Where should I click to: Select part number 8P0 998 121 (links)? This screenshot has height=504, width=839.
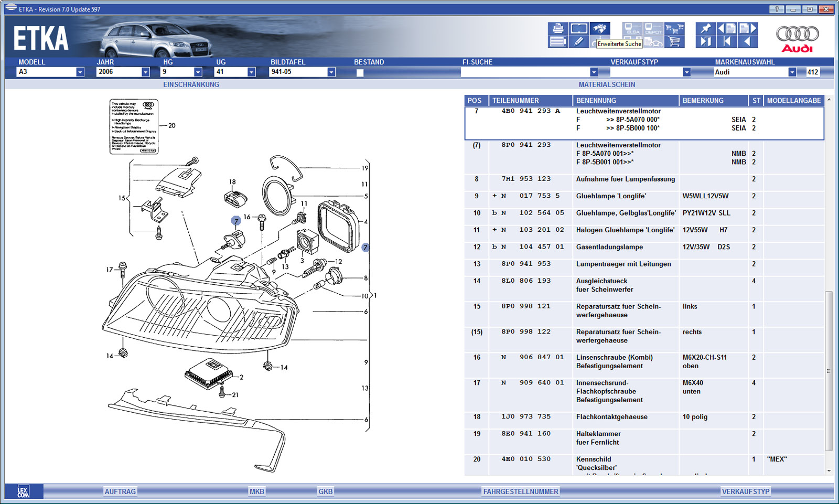click(x=526, y=306)
